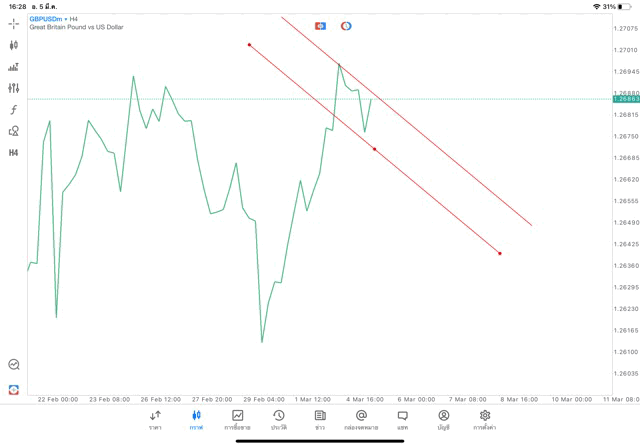Viewport: 640px width, 447px height.
Task: Open the การตั้งค่า (Settings) tab
Action: coord(485,420)
